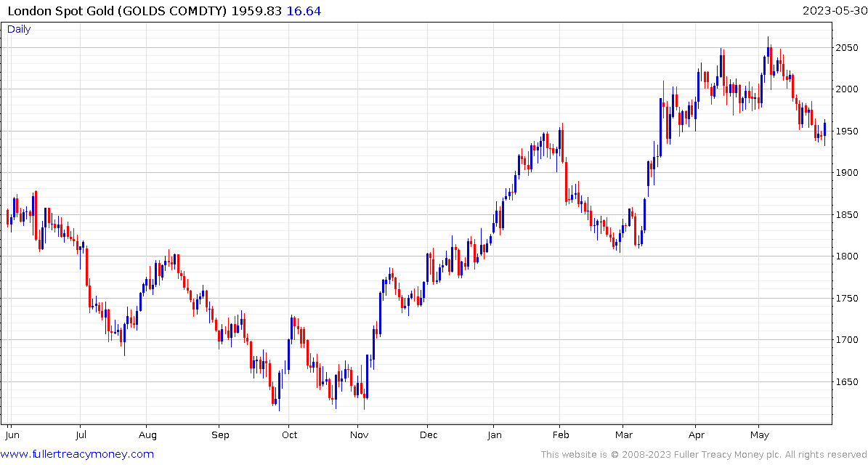868x465 pixels.
Task: Select the blue change value 16.64
Action: coord(304,11)
